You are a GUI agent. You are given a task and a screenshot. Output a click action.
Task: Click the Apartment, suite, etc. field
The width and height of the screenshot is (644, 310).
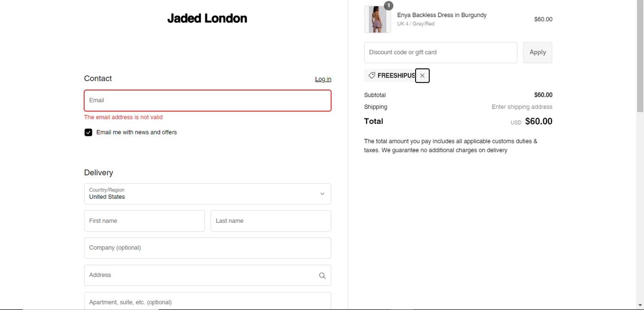tap(207, 302)
